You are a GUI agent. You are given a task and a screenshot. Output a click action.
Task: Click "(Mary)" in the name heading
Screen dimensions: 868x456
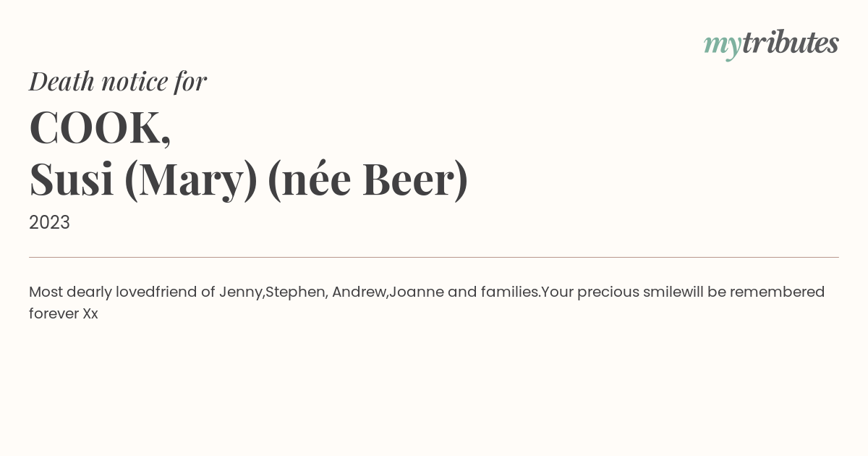click(191, 180)
